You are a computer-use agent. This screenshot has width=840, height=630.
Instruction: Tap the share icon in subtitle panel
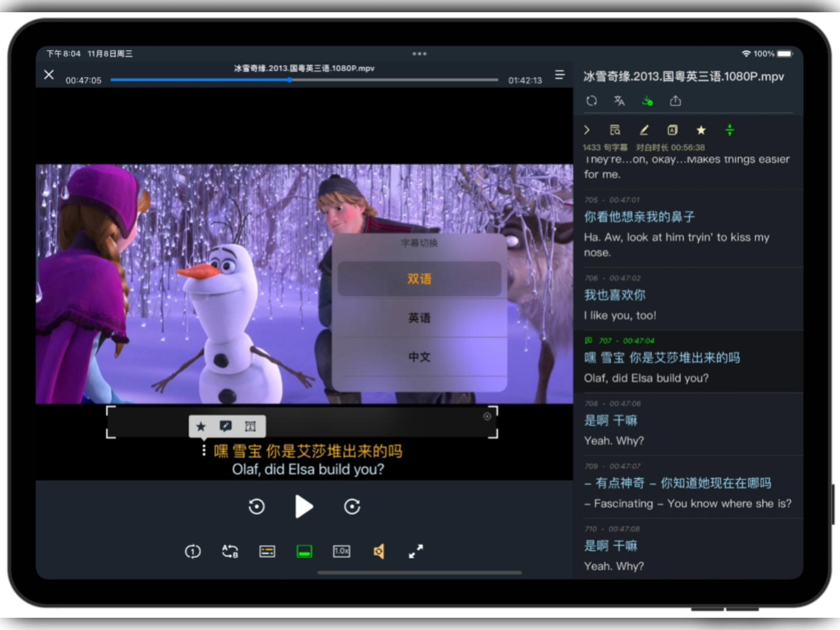[675, 101]
